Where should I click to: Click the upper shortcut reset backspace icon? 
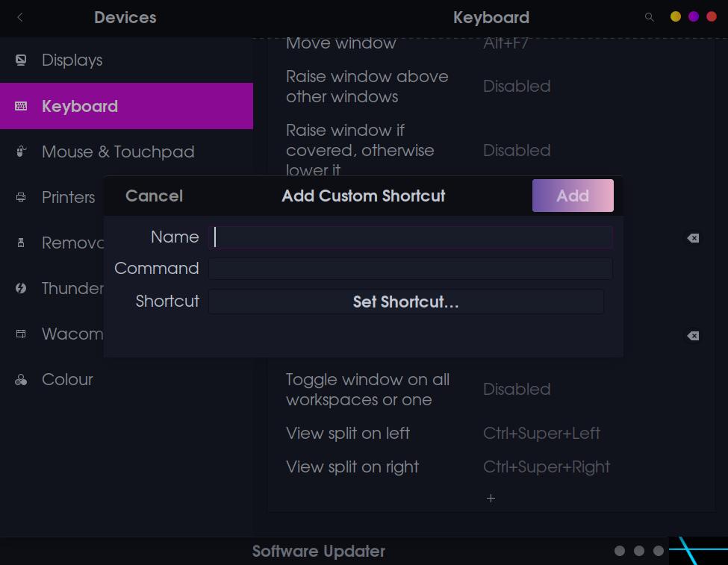693,238
